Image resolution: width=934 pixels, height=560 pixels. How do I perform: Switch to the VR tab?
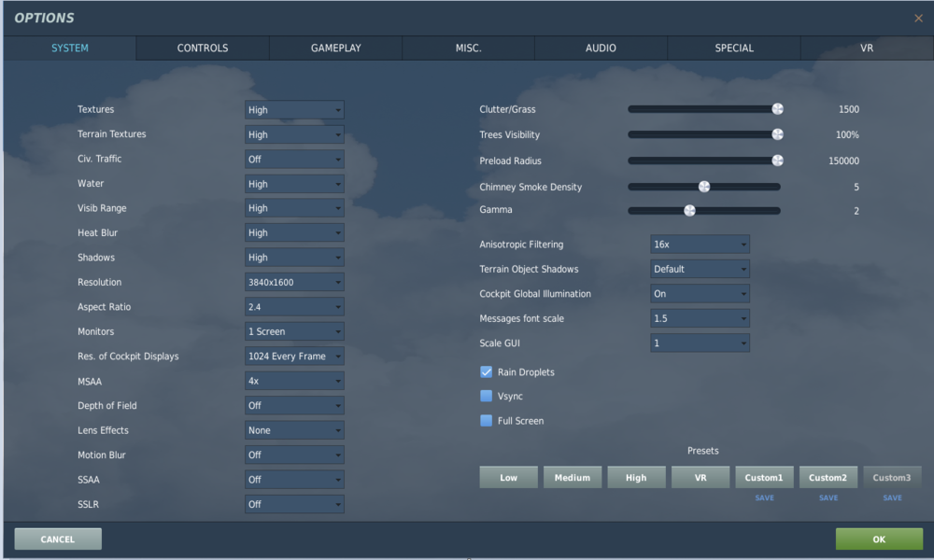(x=867, y=49)
